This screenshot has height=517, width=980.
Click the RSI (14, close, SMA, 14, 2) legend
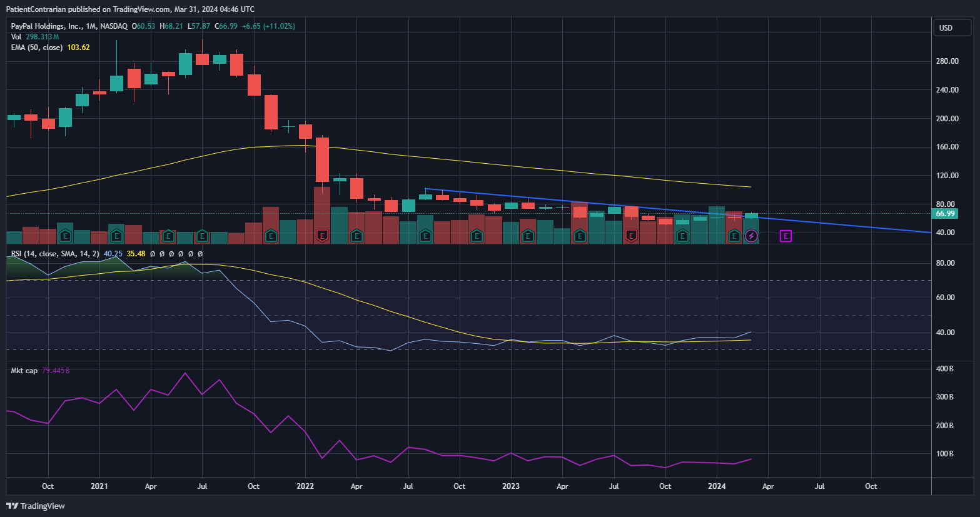click(x=55, y=254)
